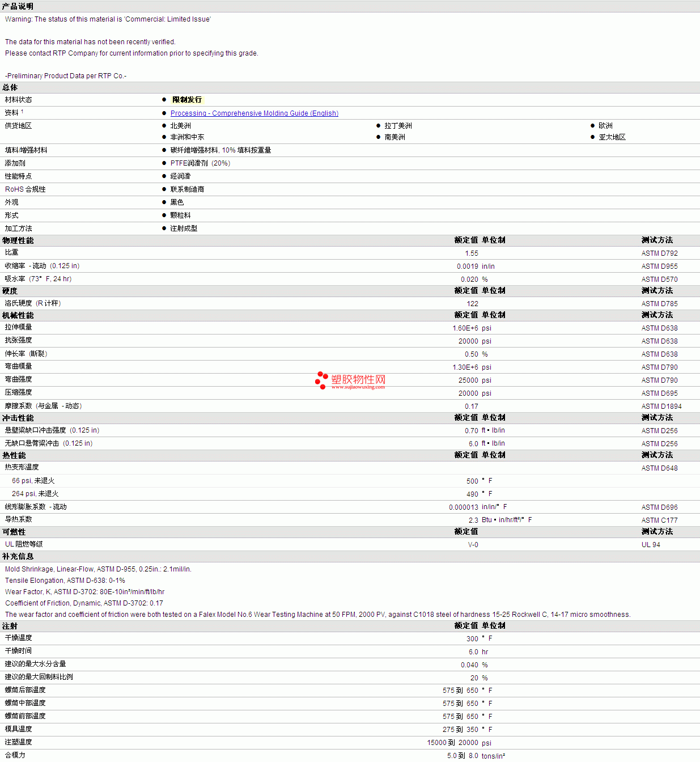
Task: Click the 螺筒后部温度 row label
Action: [x=26, y=690]
